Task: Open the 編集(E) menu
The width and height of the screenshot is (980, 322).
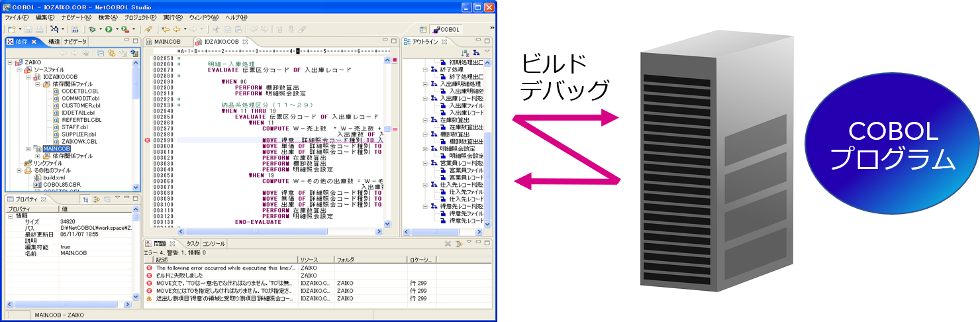Action: click(45, 17)
